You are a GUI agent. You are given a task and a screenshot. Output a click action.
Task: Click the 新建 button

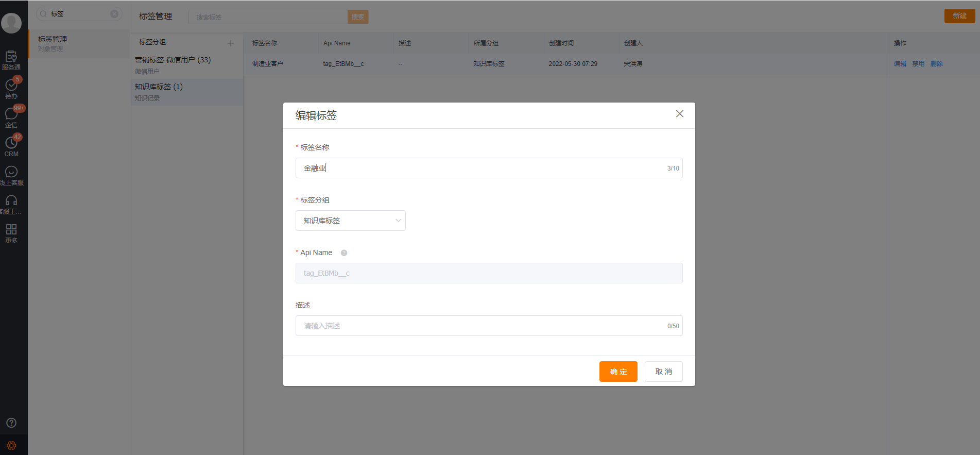pos(959,16)
